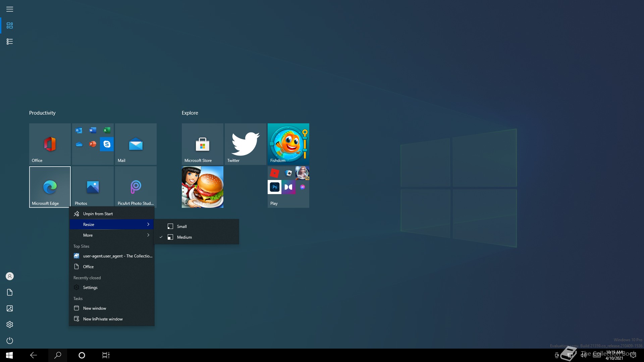The height and width of the screenshot is (362, 644).
Task: Launch the Microsoft Edge tile
Action: [50, 187]
